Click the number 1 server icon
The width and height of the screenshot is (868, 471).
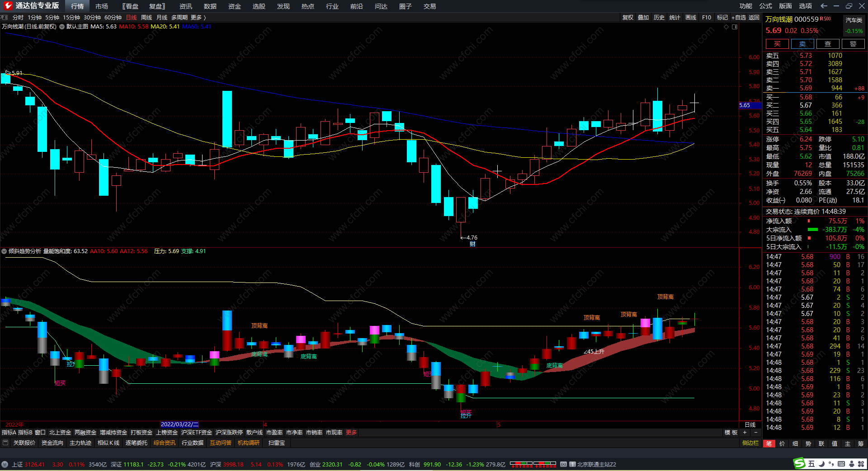pyautogui.click(x=572, y=464)
